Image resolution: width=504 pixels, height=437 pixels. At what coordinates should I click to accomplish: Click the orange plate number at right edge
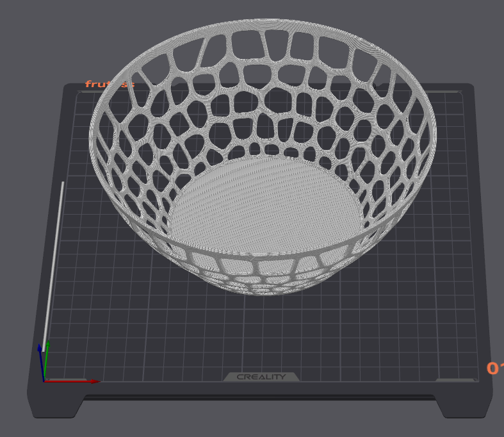495,368
